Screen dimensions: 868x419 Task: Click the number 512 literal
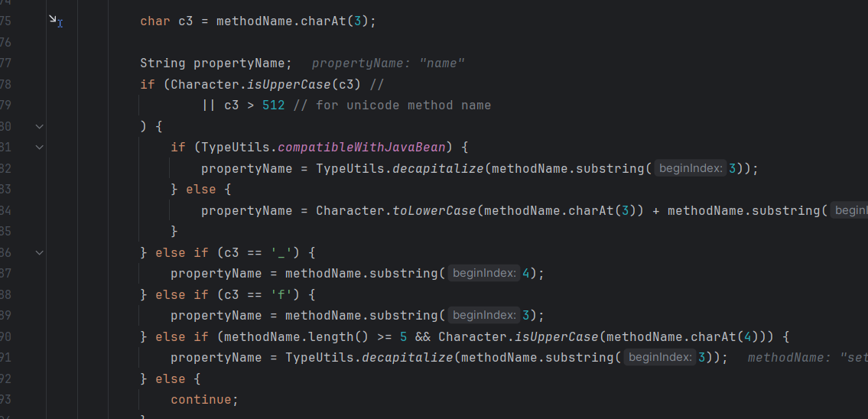(x=273, y=105)
